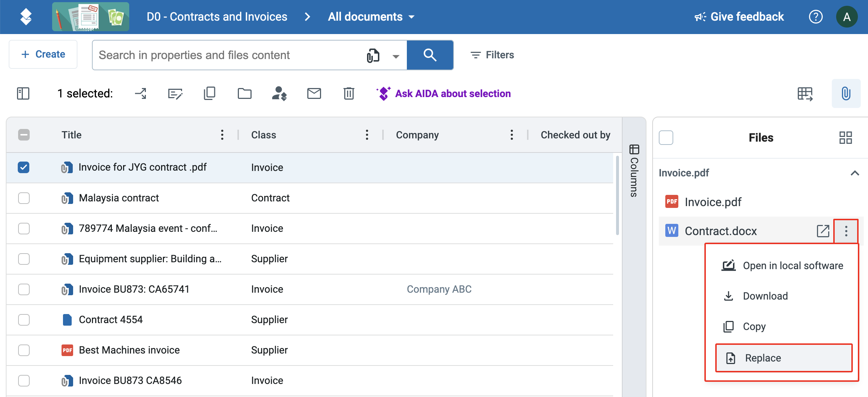Image resolution: width=868 pixels, height=397 pixels.
Task: Toggle the select-all header checkbox
Action: pyautogui.click(x=24, y=135)
